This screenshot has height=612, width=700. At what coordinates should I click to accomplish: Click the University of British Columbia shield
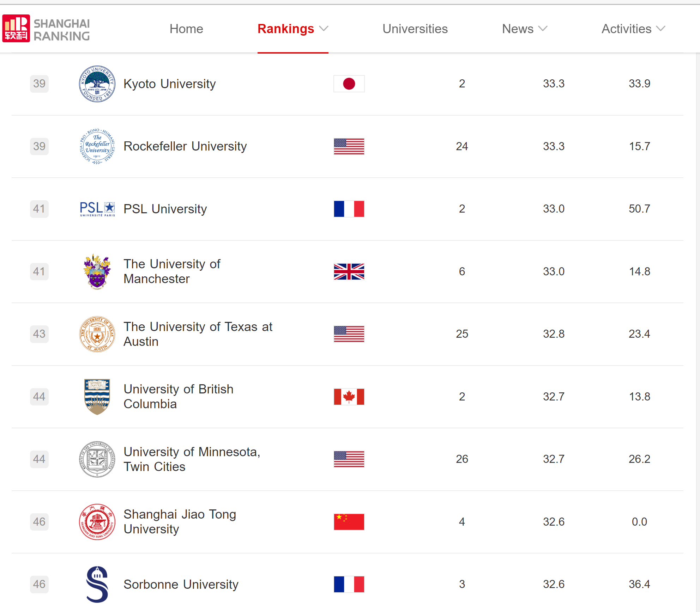coord(97,397)
